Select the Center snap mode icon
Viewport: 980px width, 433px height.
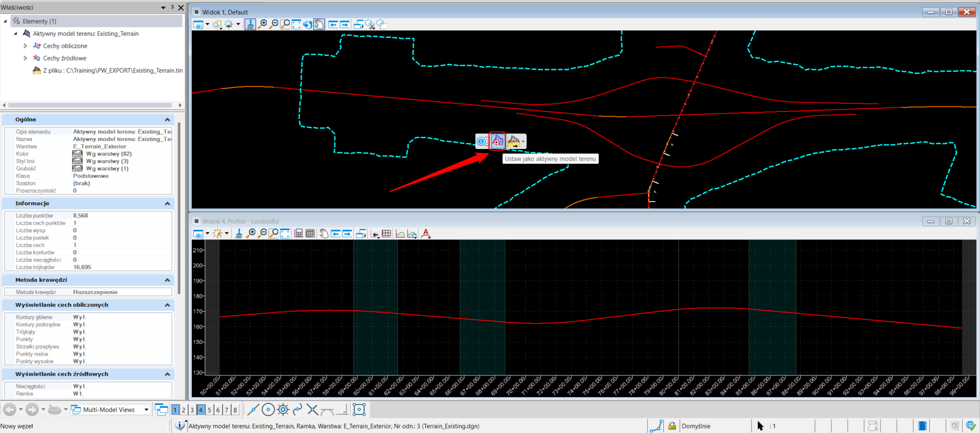coord(268,409)
